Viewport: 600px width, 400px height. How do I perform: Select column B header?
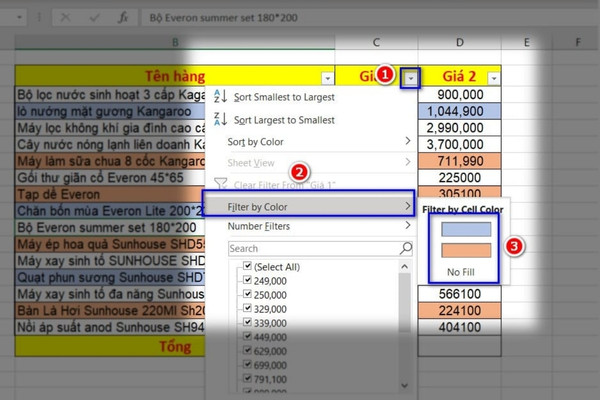175,42
